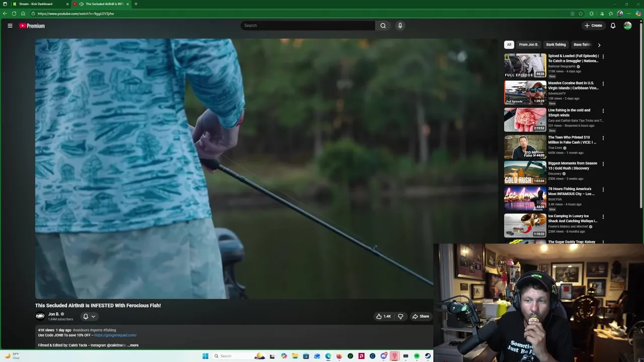Expand description with ...more

pos(133,345)
